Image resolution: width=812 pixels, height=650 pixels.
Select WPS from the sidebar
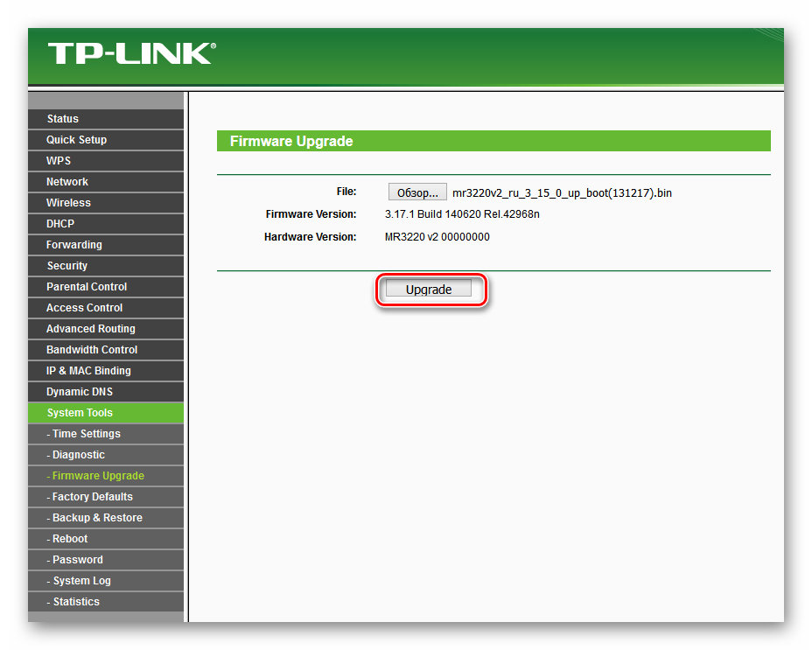pyautogui.click(x=59, y=161)
